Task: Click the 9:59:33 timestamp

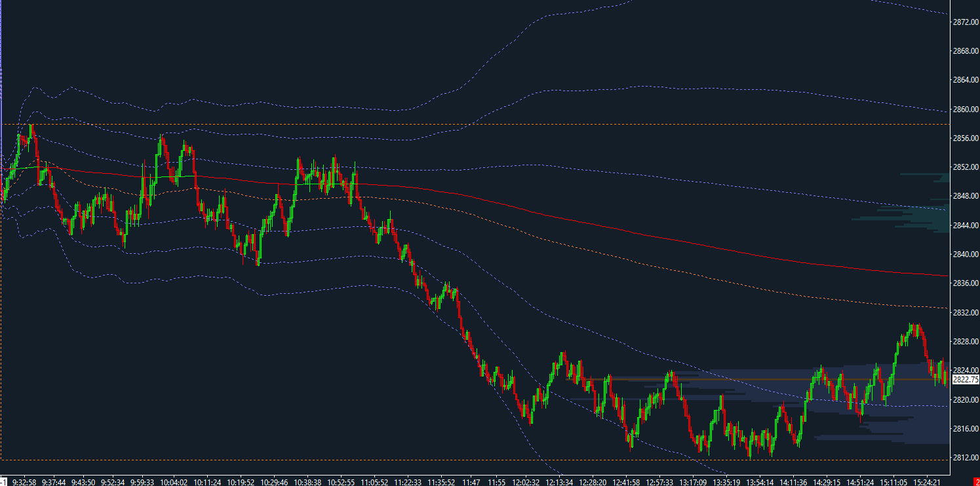Action: pos(142,482)
